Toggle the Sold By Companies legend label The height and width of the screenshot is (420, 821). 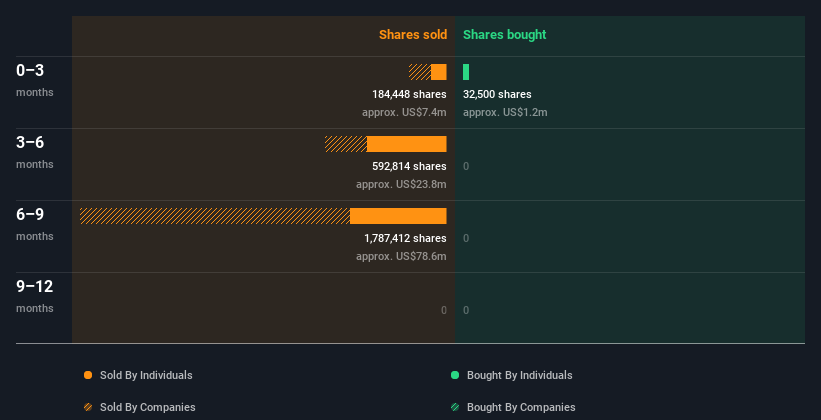coord(147,407)
